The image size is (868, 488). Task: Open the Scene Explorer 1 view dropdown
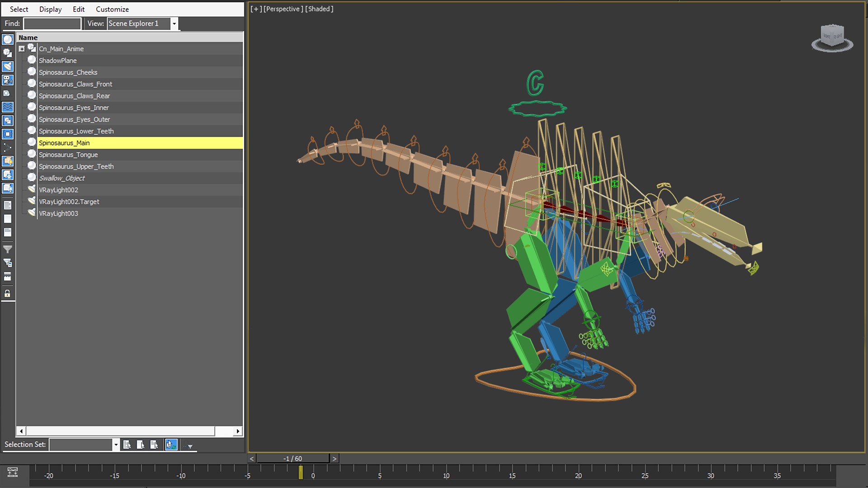click(x=174, y=23)
